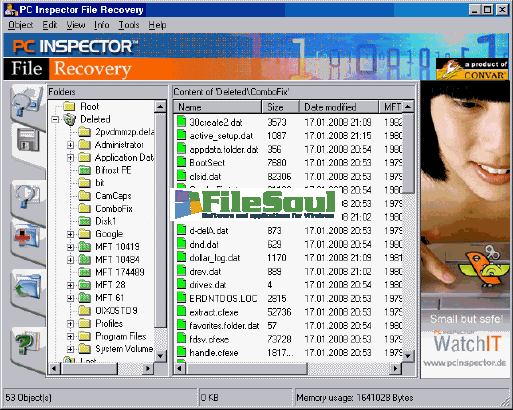
Task: Click the green icon of dnd.dat
Action: click(181, 244)
